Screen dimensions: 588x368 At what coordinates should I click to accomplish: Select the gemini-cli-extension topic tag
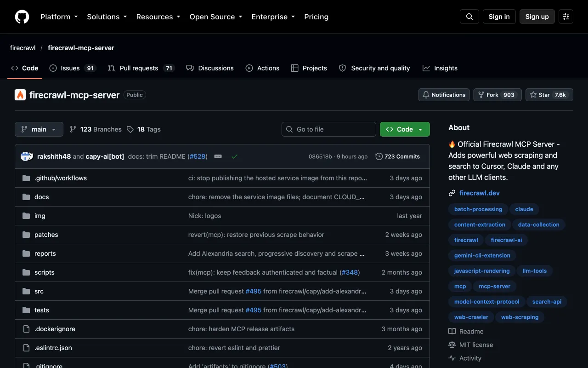tap(482, 255)
